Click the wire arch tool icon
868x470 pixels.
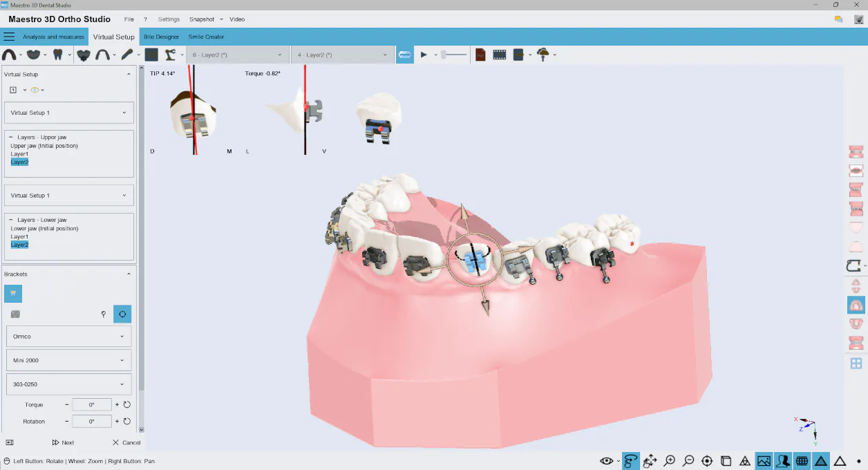(x=104, y=55)
